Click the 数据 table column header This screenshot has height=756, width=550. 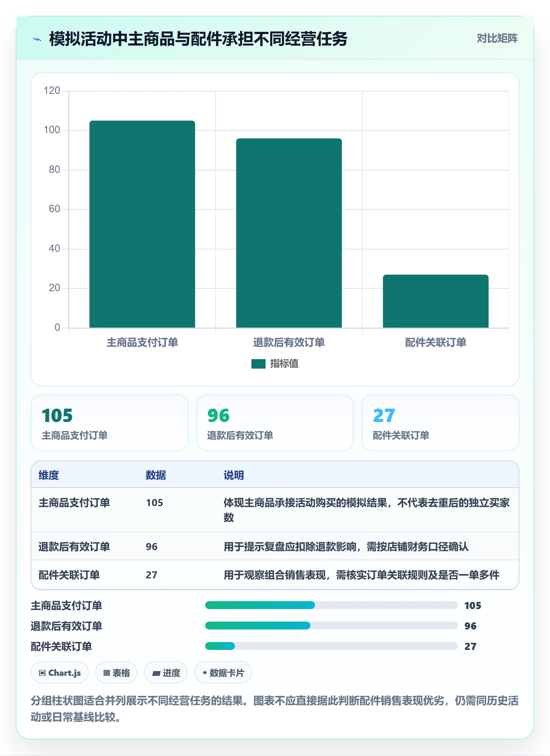coord(156,475)
